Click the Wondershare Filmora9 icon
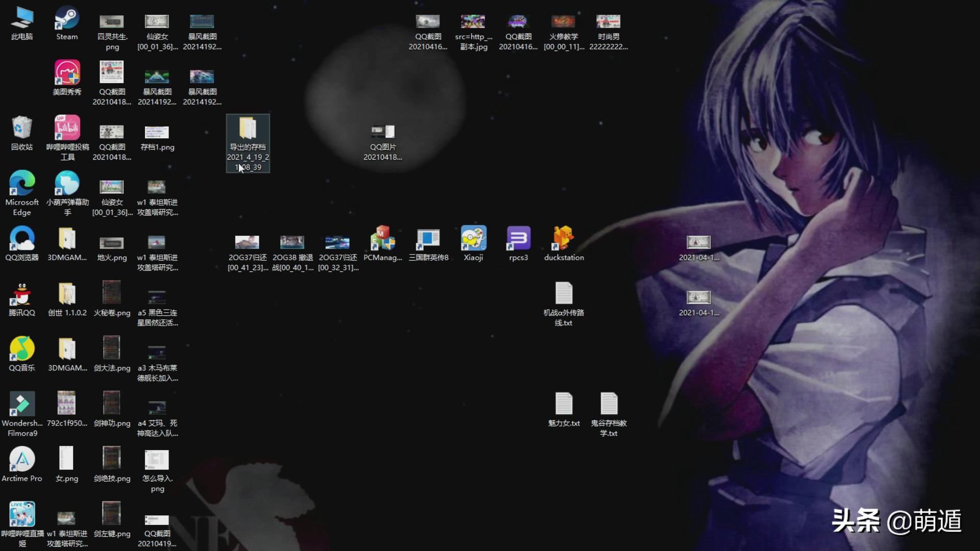This screenshot has height=551, width=980. tap(22, 405)
